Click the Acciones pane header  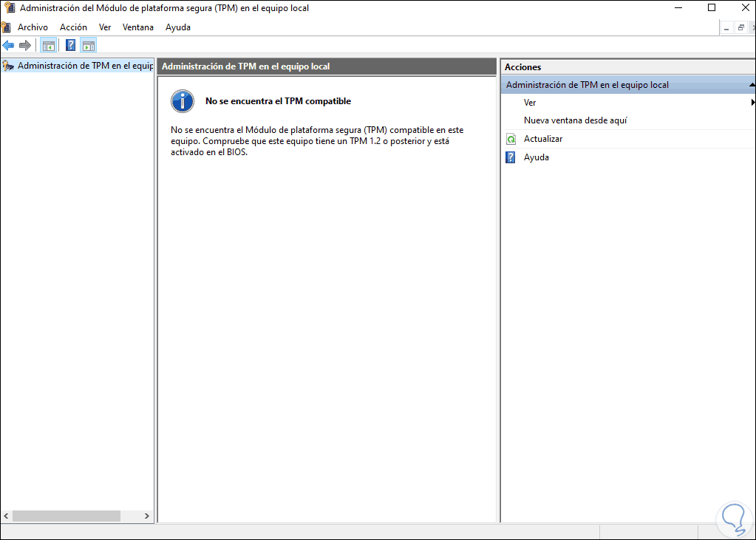pyautogui.click(x=627, y=67)
